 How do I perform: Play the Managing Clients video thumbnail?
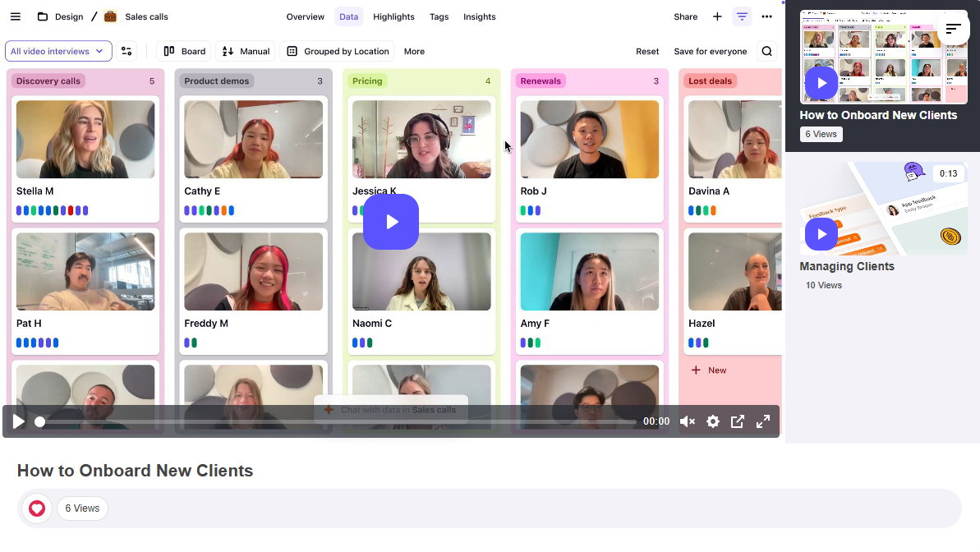821,235
